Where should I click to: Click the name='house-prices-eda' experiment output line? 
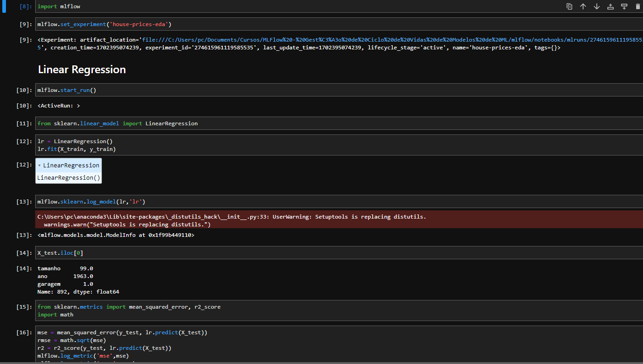click(299, 48)
